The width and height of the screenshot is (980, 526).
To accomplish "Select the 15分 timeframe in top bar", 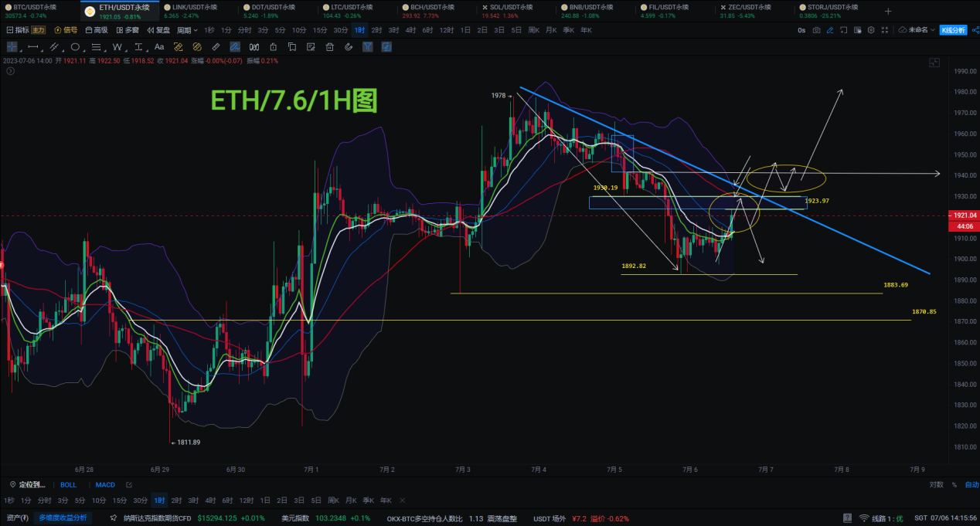I will click(x=320, y=30).
